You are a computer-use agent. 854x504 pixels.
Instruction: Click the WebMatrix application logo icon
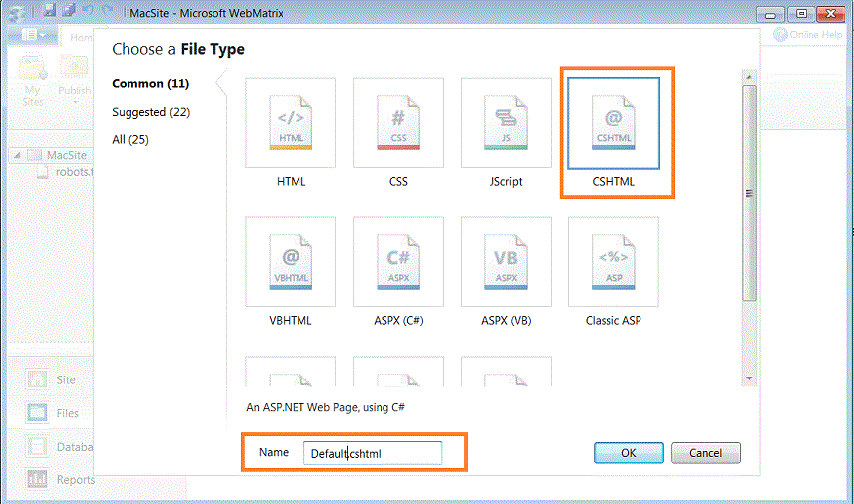pyautogui.click(x=17, y=13)
